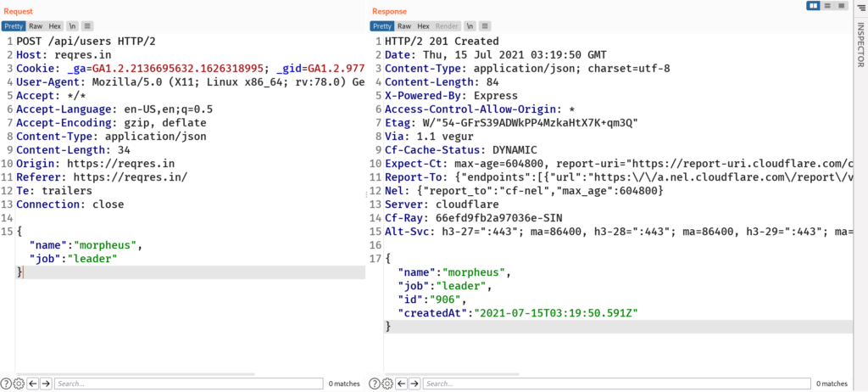Click the "Request" panel heading

coord(19,11)
